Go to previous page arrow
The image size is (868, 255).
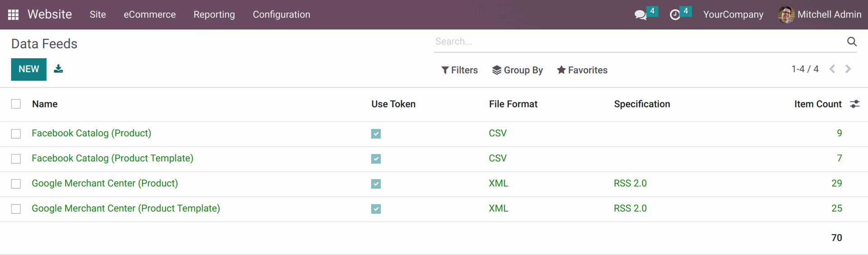tap(832, 69)
